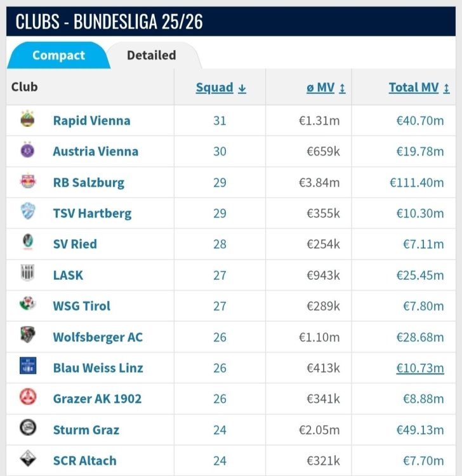The width and height of the screenshot is (462, 476).
Task: Click the Grazer AK 1902 crest
Action: coord(28,398)
